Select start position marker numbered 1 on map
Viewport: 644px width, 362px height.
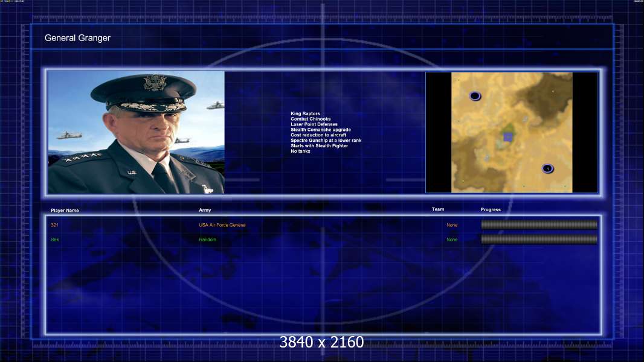547,168
